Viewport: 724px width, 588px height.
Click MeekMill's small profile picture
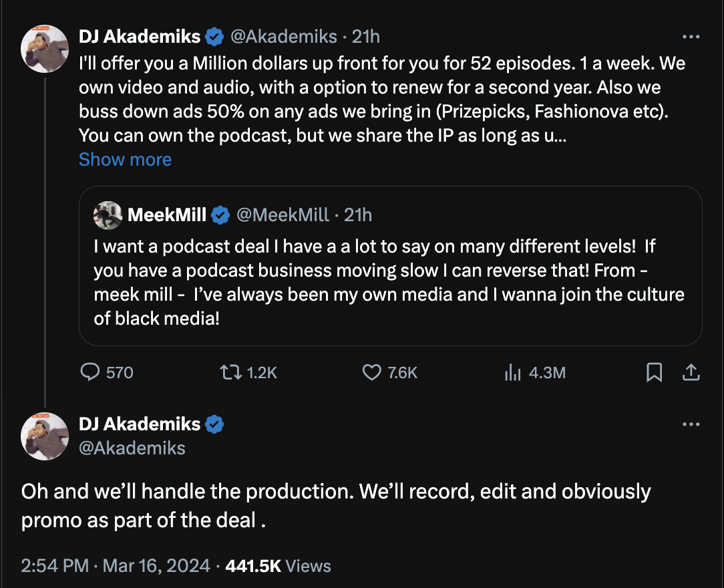pyautogui.click(x=108, y=214)
